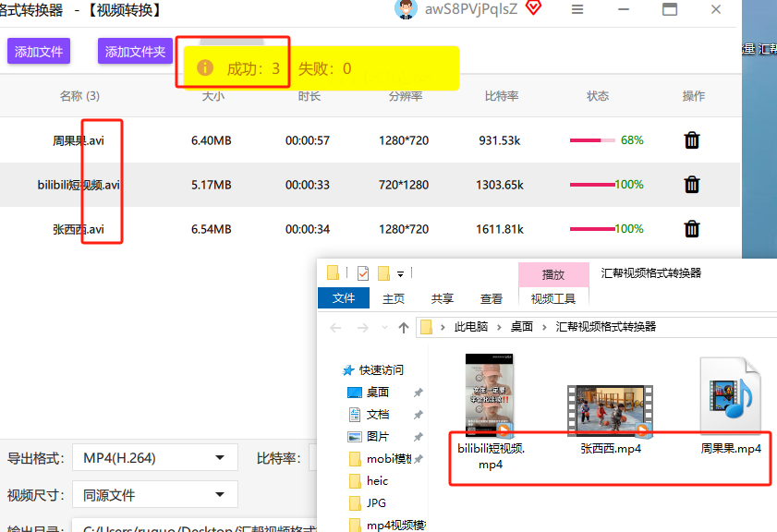The width and height of the screenshot is (777, 532).
Task: Delete the 张西西.avi row with trash icon
Action: coord(692,229)
